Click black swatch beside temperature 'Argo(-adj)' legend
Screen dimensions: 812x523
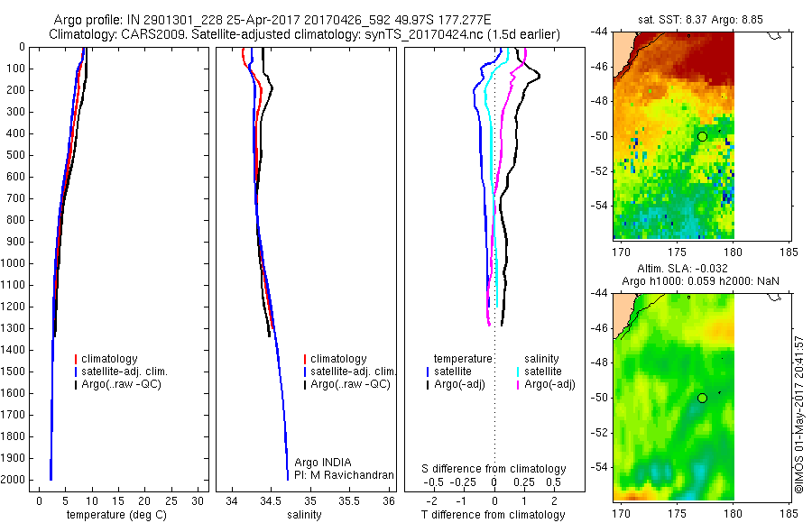click(428, 385)
